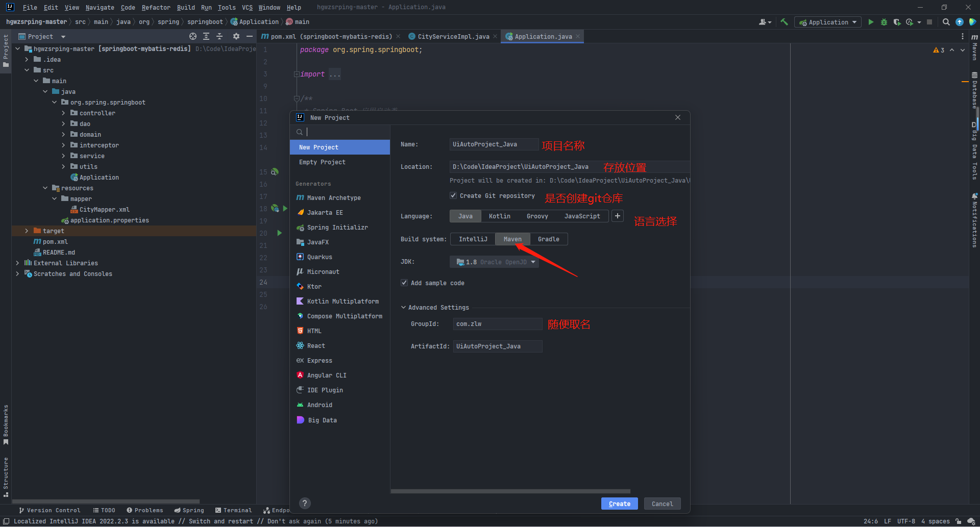Locate the open file with the Project panel target icon

pos(193,36)
